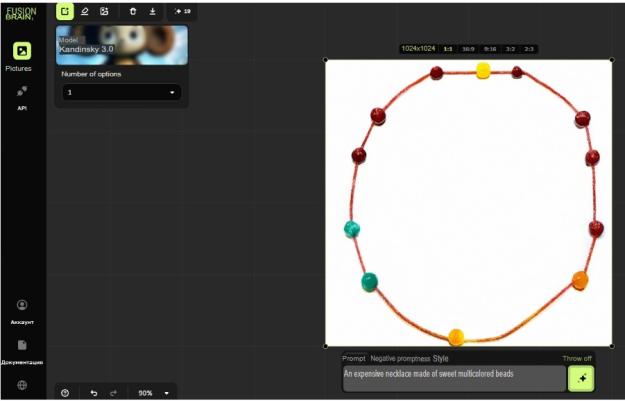
Task: Open the 90% zoom level dropdown
Action: [x=153, y=393]
